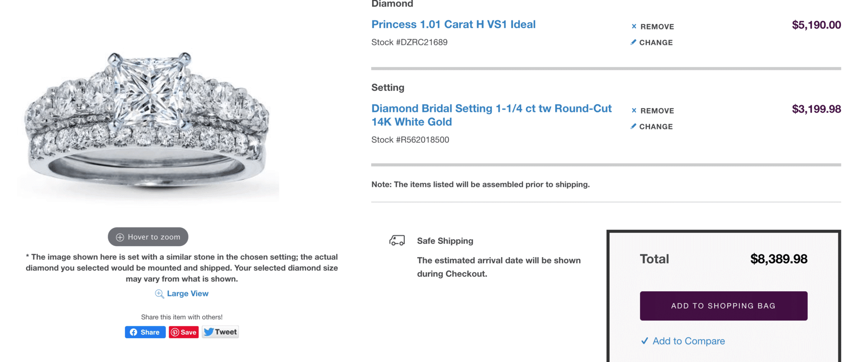Click the Add to Compare link text
868x362 pixels.
point(689,341)
